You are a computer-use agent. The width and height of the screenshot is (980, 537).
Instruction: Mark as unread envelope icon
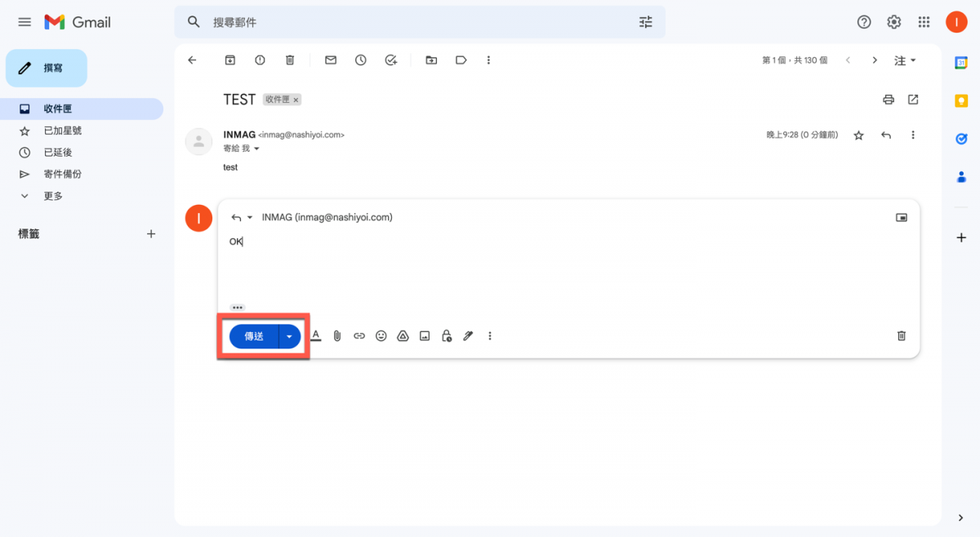(x=331, y=60)
